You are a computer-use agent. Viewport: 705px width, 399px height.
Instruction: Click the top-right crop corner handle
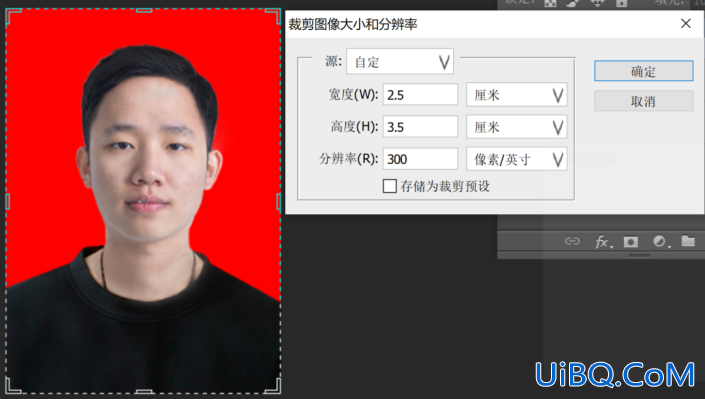[x=273, y=17]
